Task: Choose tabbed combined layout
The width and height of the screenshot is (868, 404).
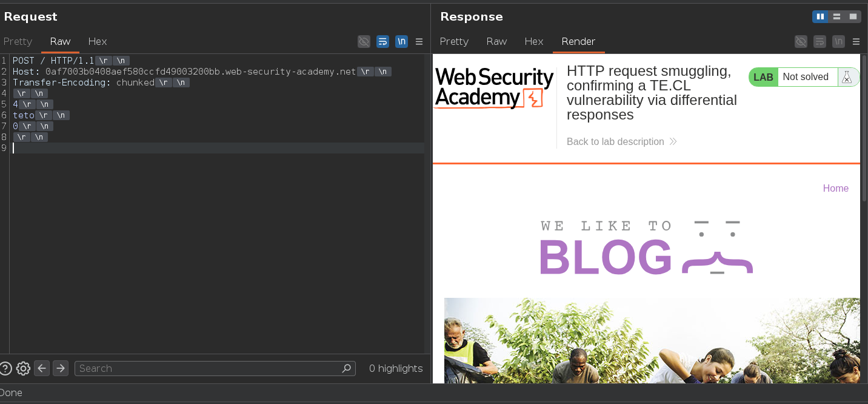Action: click(853, 16)
